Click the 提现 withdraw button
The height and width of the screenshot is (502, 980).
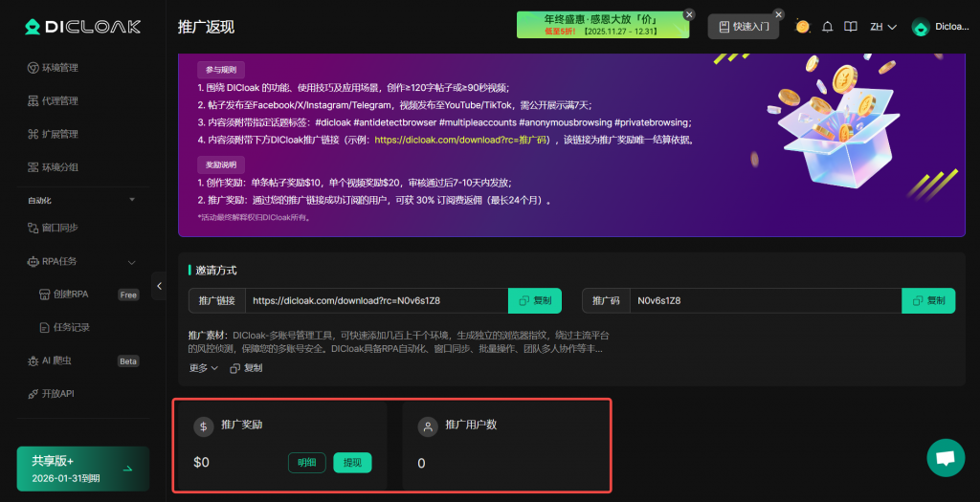(352, 463)
